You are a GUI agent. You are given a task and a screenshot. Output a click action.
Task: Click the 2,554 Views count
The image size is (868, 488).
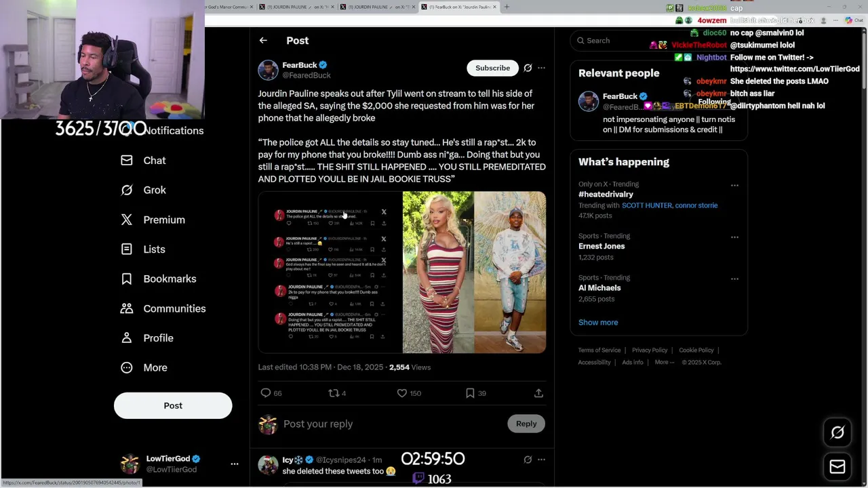click(x=410, y=367)
